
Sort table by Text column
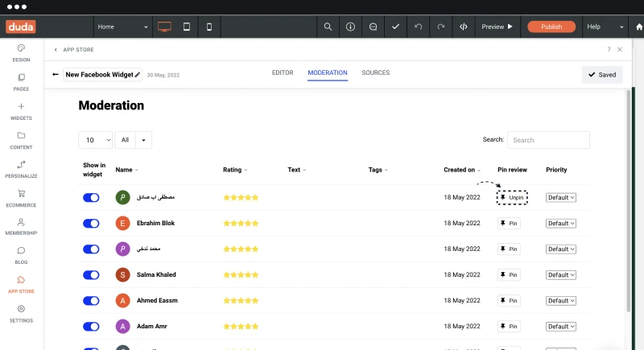coord(296,170)
